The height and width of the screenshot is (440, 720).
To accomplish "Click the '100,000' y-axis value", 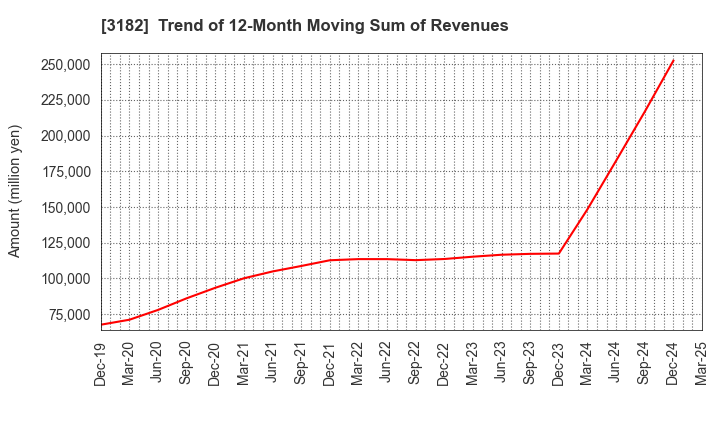I will coord(67,279).
